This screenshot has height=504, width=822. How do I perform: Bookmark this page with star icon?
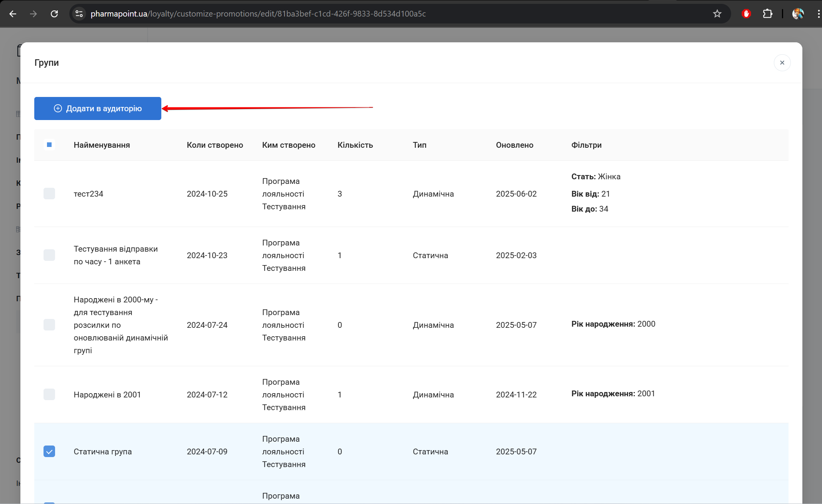[717, 14]
